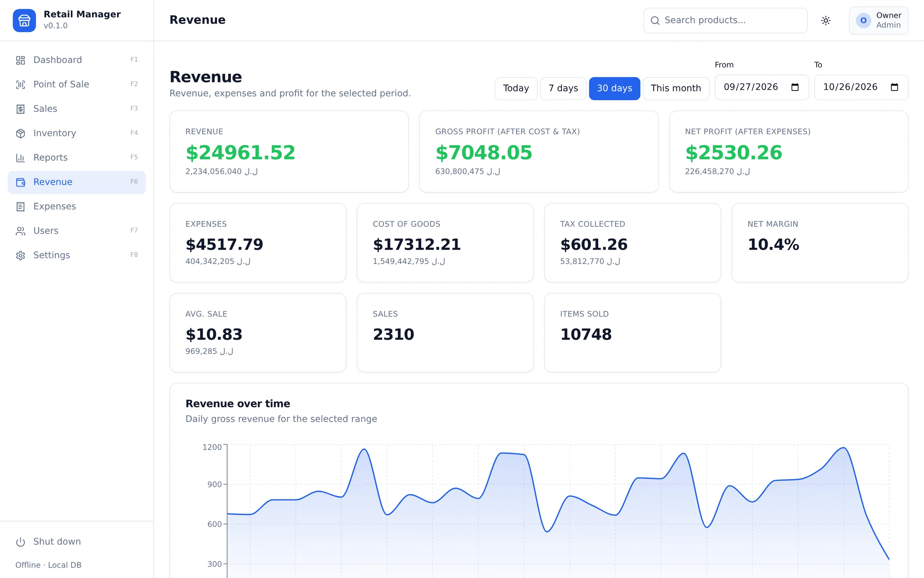Open the To date calendar picker icon
The width and height of the screenshot is (924, 578).
pyautogui.click(x=894, y=87)
